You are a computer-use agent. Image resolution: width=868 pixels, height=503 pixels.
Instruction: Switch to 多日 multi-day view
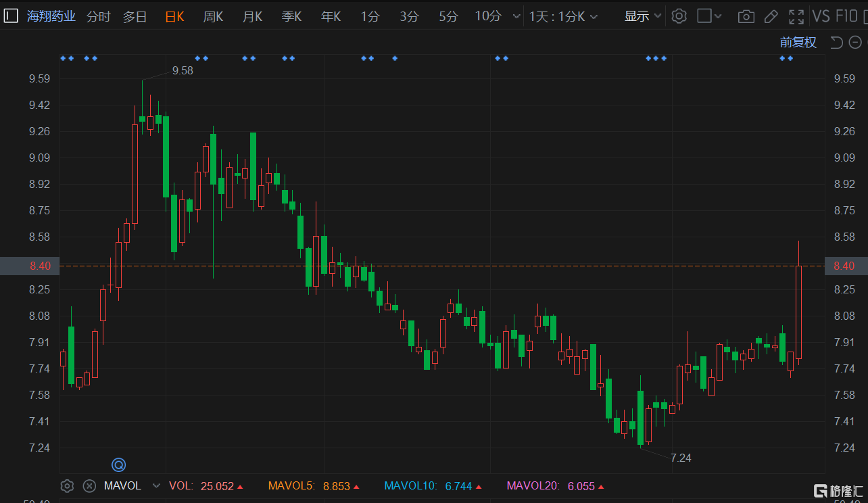point(135,16)
